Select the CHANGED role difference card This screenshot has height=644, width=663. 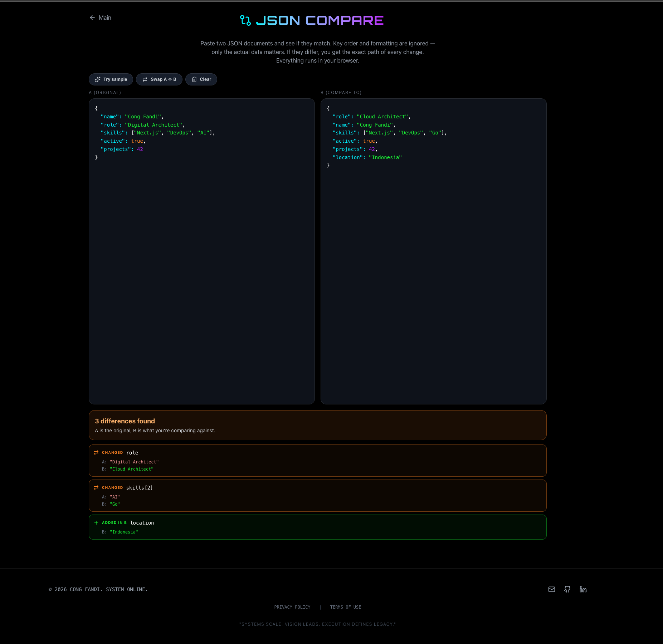318,461
